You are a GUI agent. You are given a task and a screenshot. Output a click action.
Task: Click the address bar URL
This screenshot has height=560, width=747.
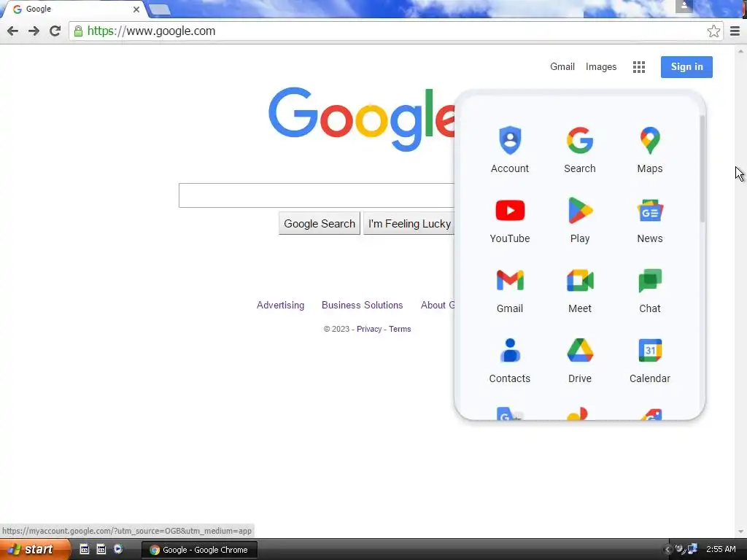[152, 31]
